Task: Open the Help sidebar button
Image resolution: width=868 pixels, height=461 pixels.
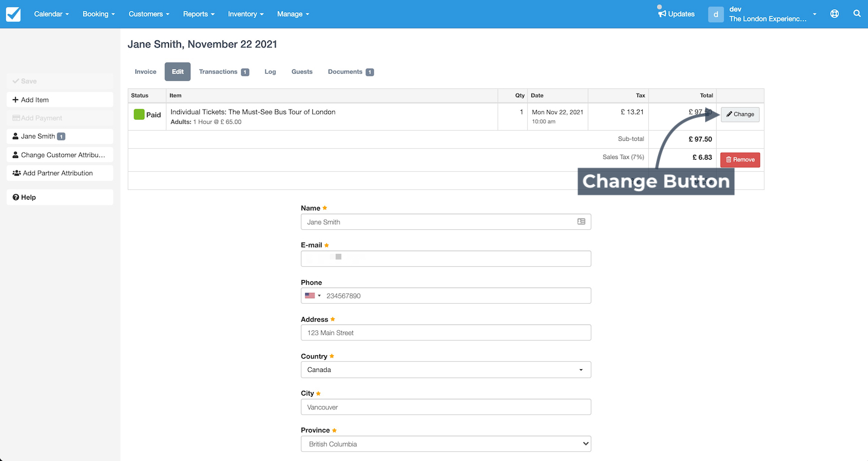Action: click(x=60, y=197)
